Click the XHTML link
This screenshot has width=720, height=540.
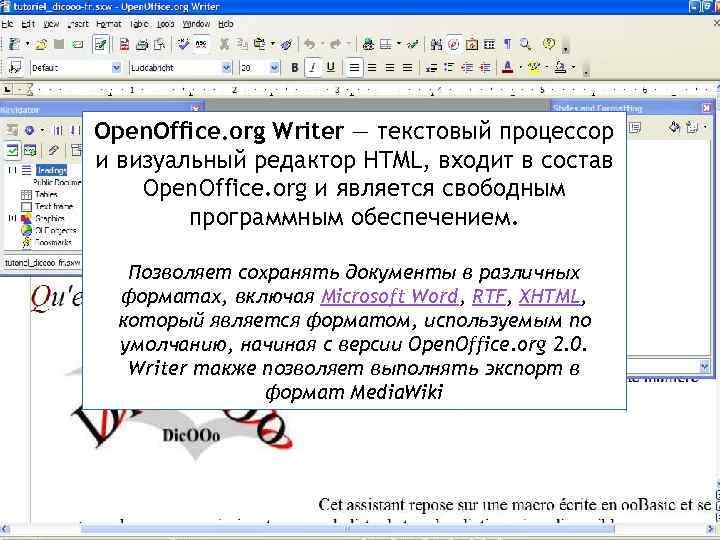coord(549,296)
